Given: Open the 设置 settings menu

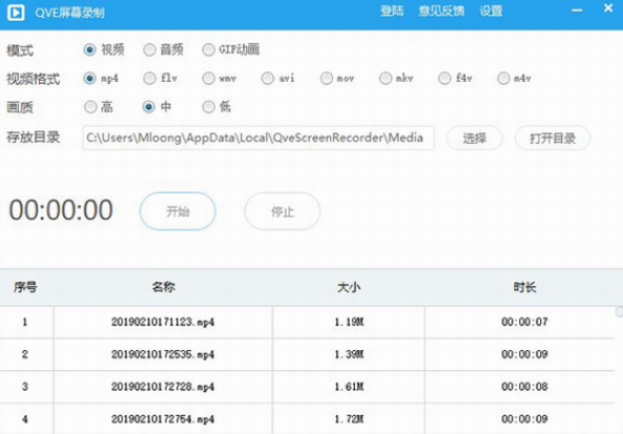Looking at the screenshot, I should (491, 12).
